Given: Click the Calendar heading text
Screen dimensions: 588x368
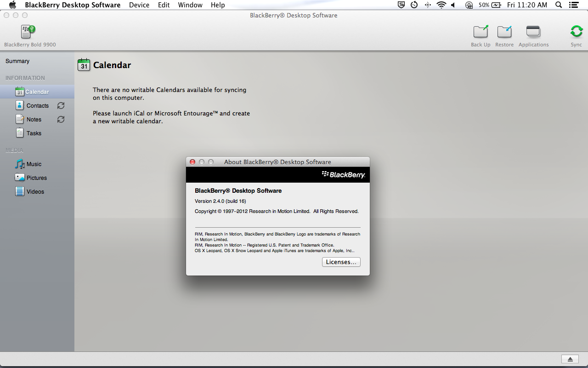Looking at the screenshot, I should click(x=112, y=65).
